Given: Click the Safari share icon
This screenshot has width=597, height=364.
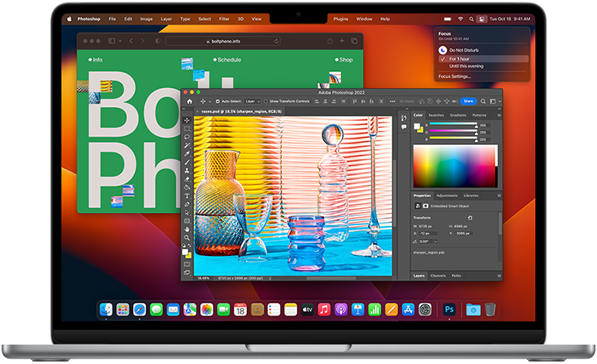Looking at the screenshot, I should pos(330,41).
